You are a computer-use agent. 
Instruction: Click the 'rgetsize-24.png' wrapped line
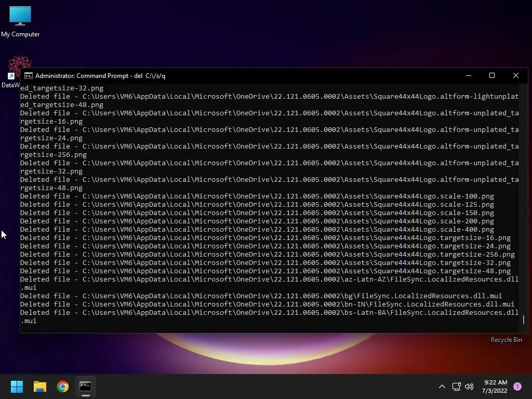tap(51, 138)
